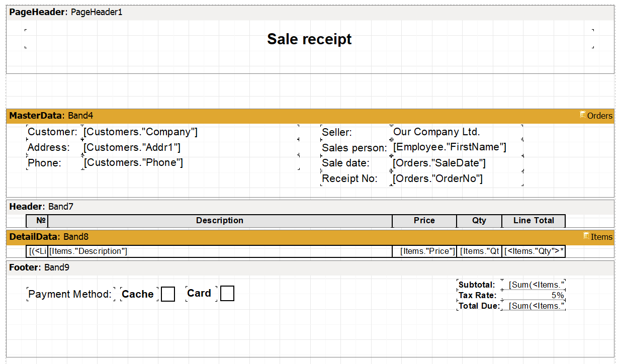
Task: Select the Total Due [Sum(<Items. value field
Action: point(534,306)
